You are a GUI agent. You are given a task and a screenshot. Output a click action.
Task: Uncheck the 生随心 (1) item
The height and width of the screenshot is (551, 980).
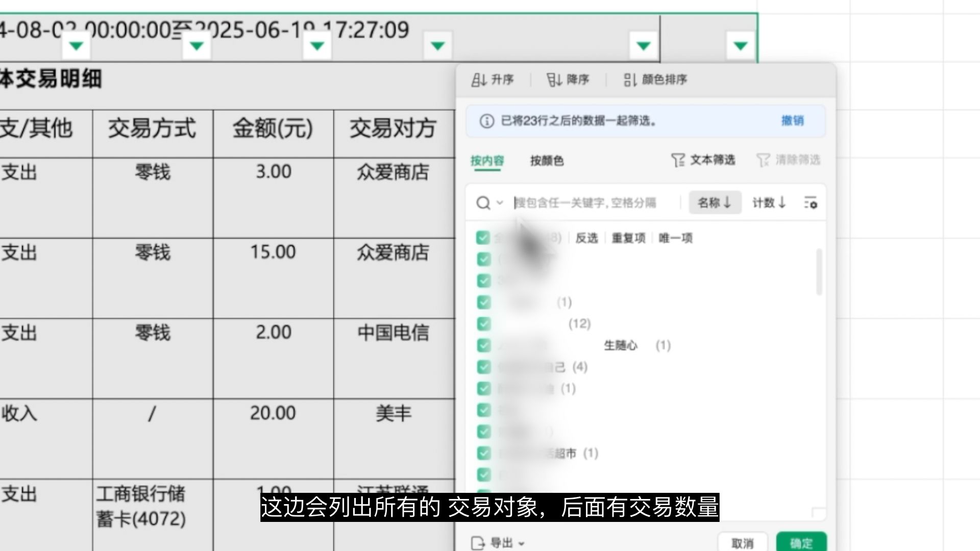tap(483, 345)
